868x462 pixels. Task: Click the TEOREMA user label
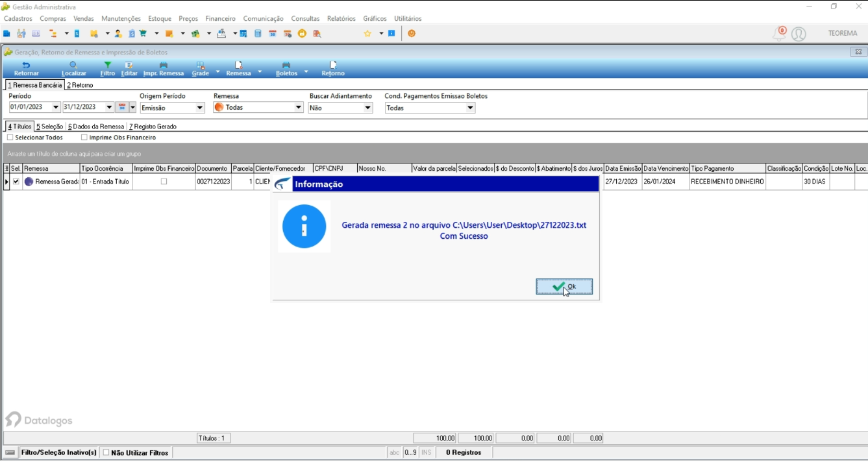coord(843,34)
